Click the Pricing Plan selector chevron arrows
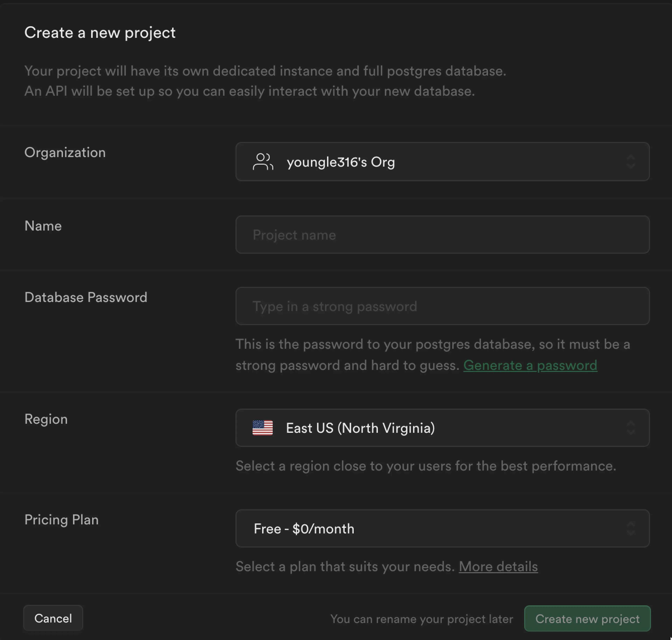This screenshot has height=640, width=672. pyautogui.click(x=631, y=528)
